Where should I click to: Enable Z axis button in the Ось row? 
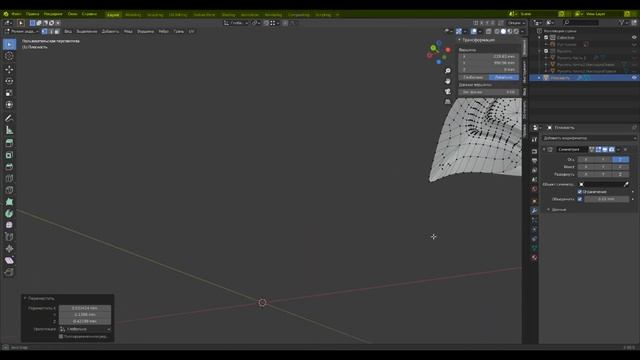click(x=620, y=160)
